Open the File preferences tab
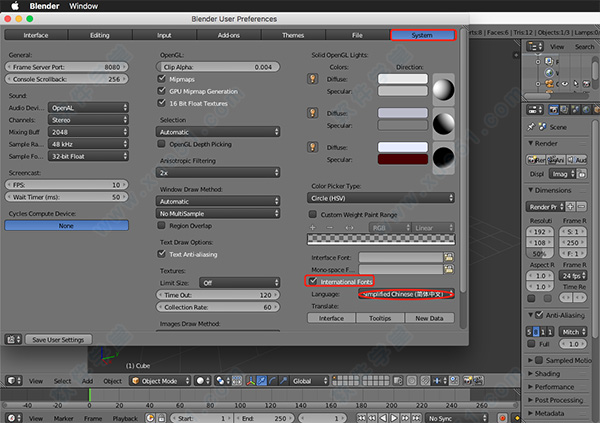 click(357, 35)
